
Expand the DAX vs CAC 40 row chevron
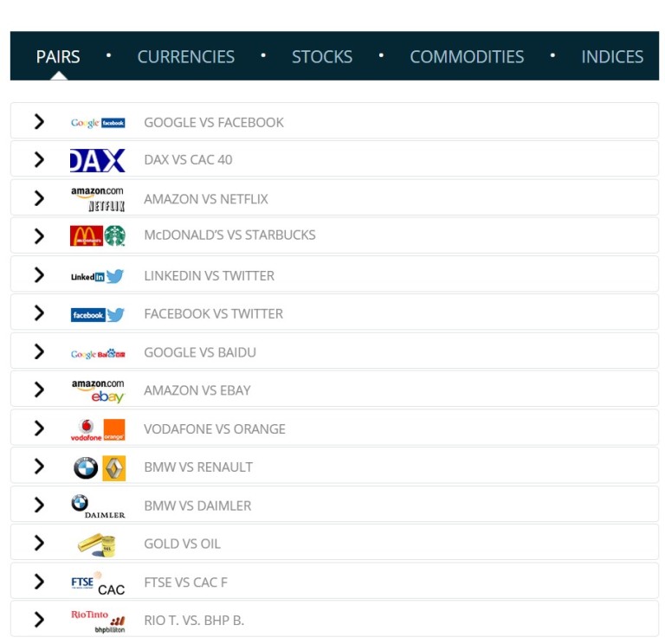coord(39,160)
